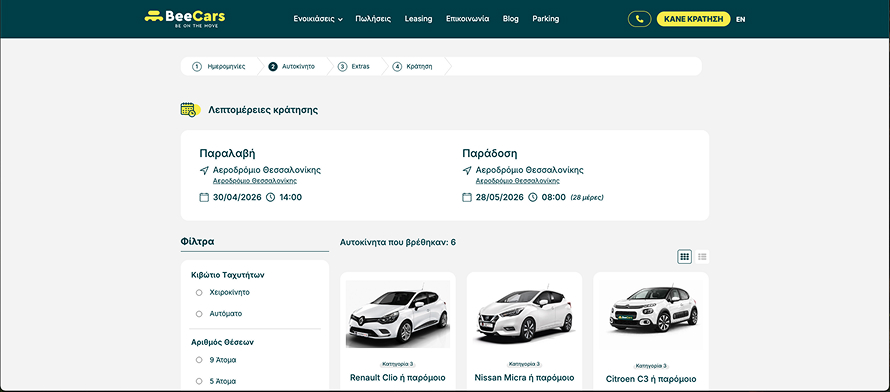Click the Παραλαβή heading
The image size is (890, 392).
[227, 154]
